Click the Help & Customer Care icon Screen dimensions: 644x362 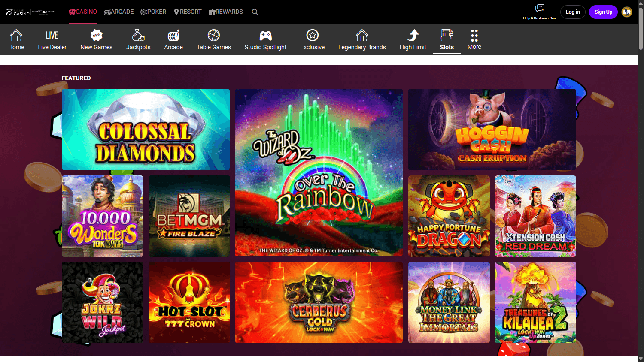[539, 9]
